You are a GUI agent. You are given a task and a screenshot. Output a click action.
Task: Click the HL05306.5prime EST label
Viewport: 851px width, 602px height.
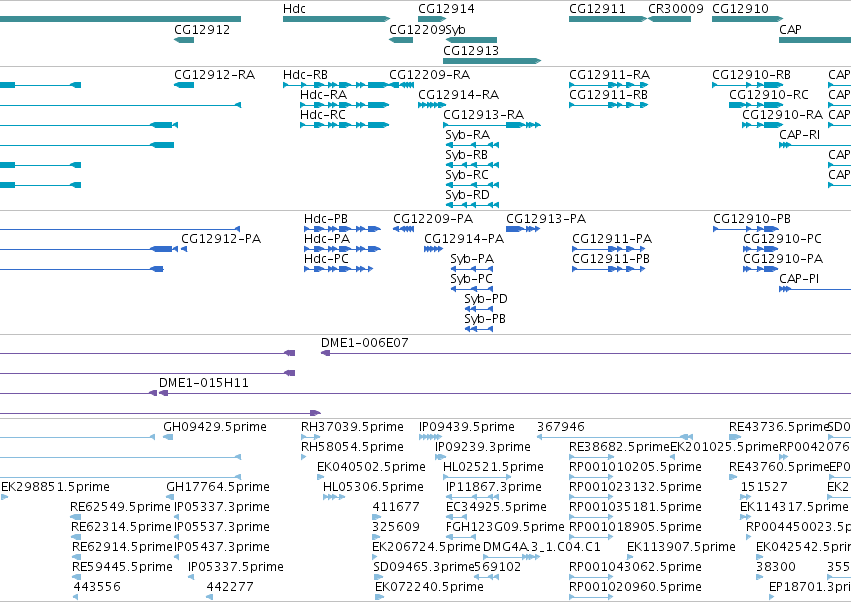(x=373, y=487)
